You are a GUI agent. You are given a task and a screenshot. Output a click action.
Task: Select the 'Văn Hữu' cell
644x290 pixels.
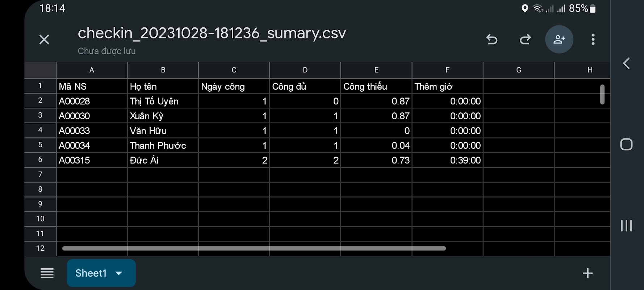[163, 130]
